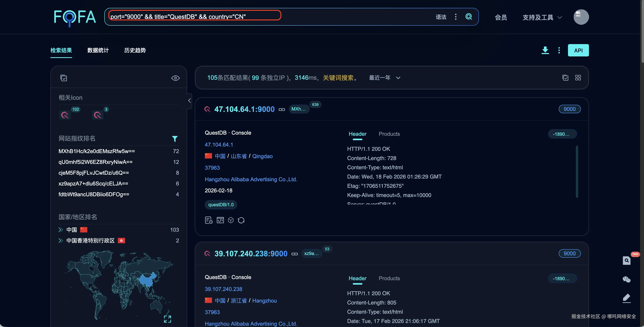Click the QuestDB icon with count 102

point(65,115)
